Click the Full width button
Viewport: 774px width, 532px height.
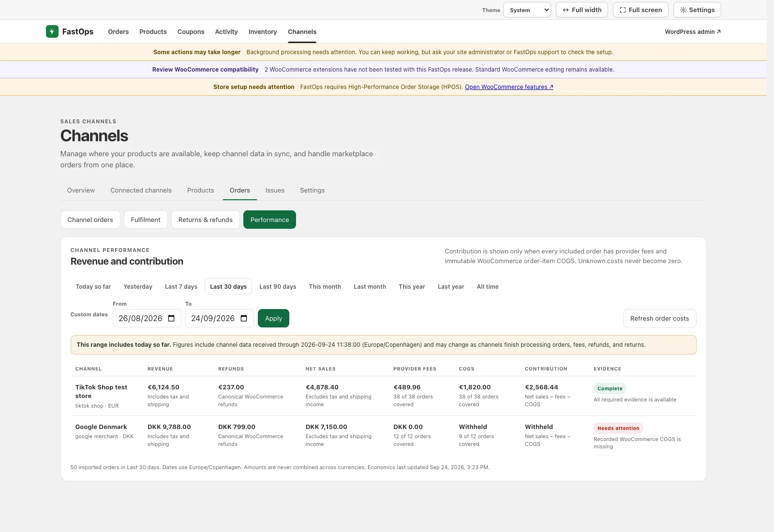581,10
